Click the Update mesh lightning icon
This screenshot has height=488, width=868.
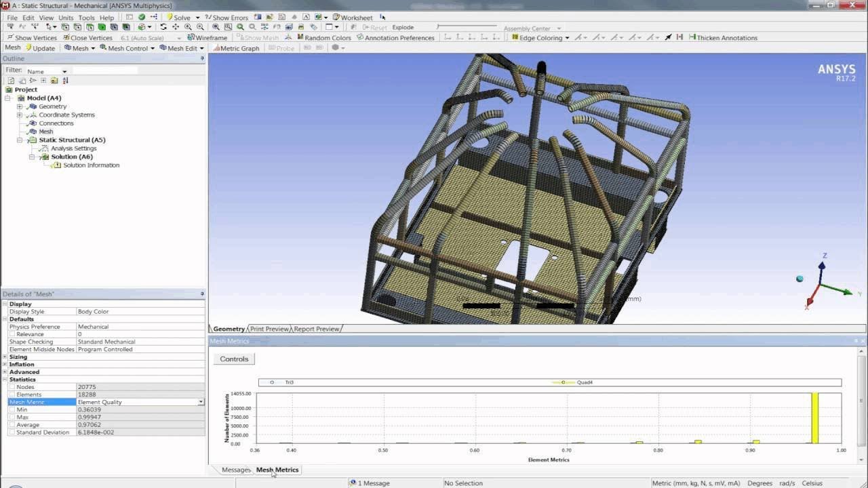(28, 48)
